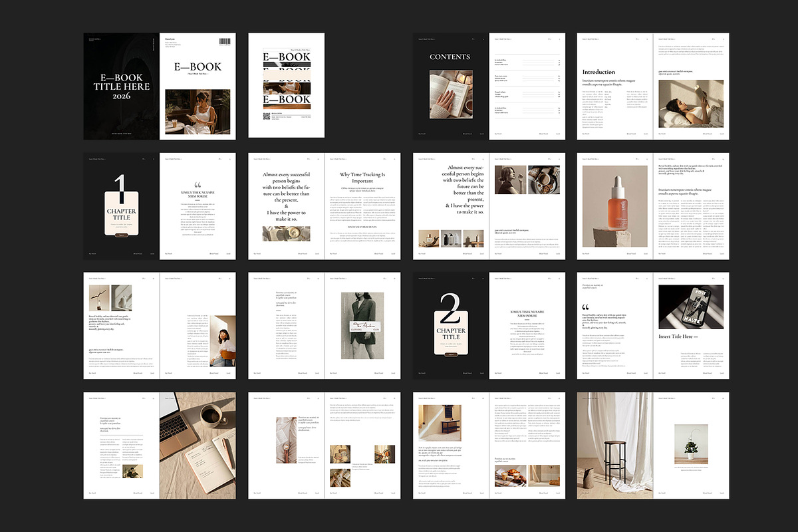
Task: Select the black-and-white phone photo
Action: coord(692,307)
